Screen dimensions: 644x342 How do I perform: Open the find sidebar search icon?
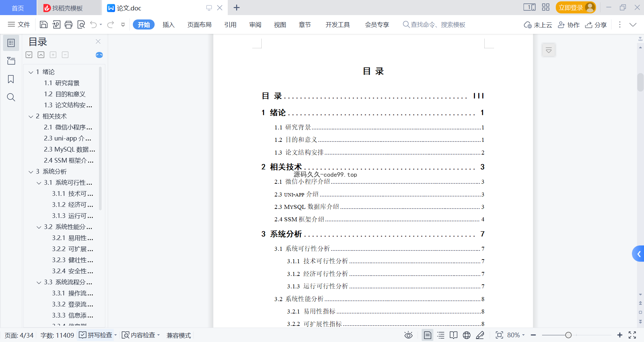[x=11, y=97]
